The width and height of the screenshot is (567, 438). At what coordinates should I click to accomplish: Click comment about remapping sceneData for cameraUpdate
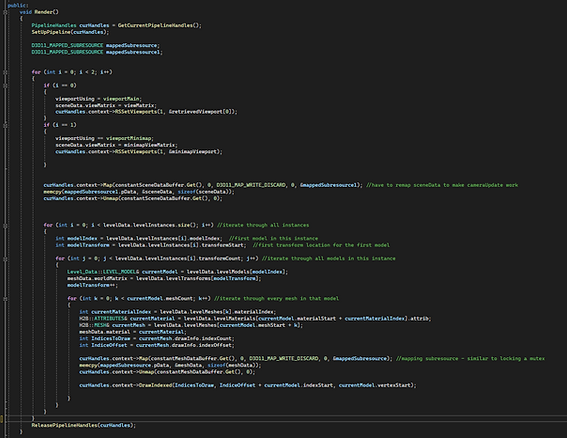(x=442, y=185)
